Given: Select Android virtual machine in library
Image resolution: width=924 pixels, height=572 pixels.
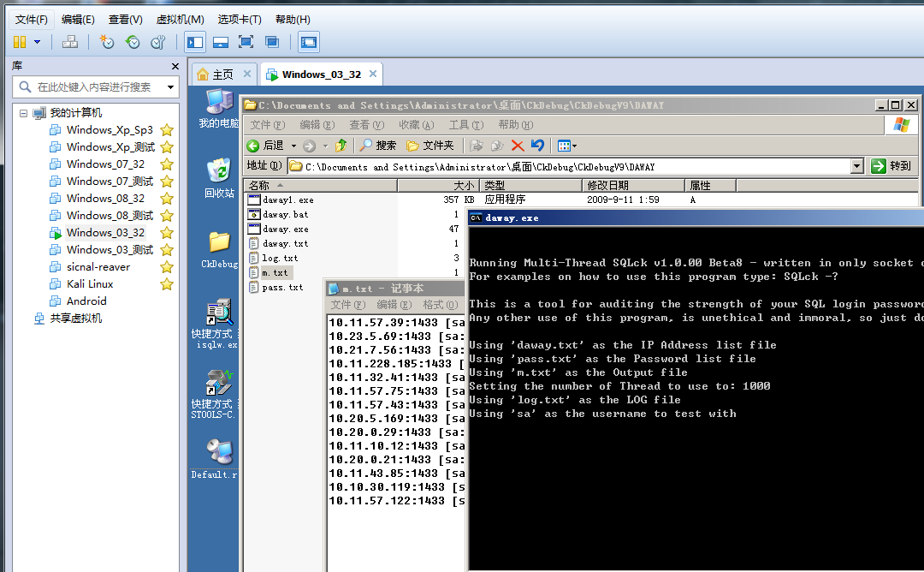Looking at the screenshot, I should 86,301.
